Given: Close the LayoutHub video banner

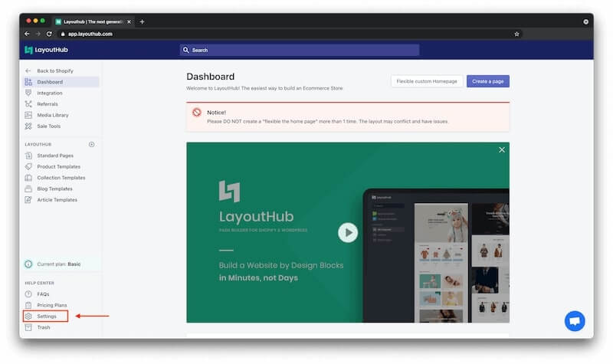Looking at the screenshot, I should (502, 149).
